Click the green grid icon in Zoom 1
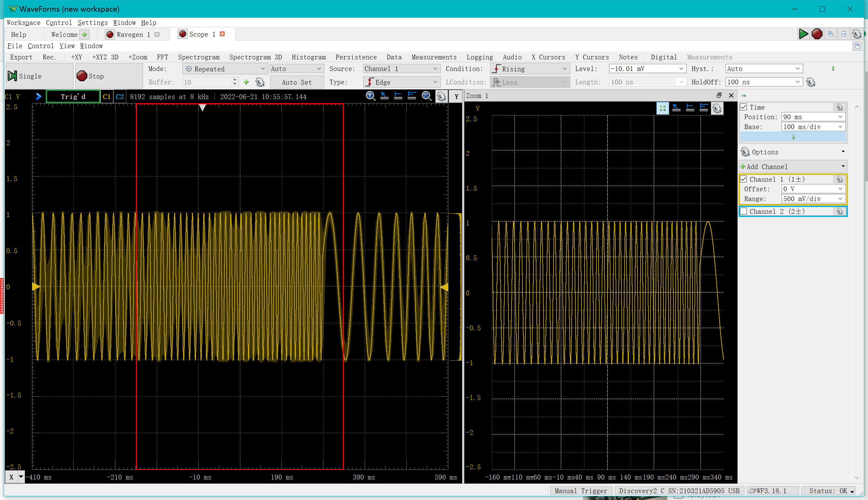This screenshot has width=868, height=500. (x=662, y=109)
